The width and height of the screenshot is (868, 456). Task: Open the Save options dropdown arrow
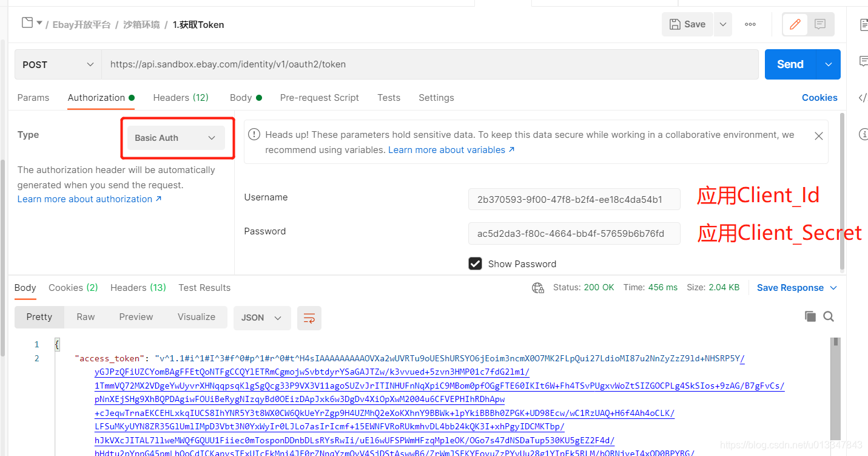tap(722, 24)
